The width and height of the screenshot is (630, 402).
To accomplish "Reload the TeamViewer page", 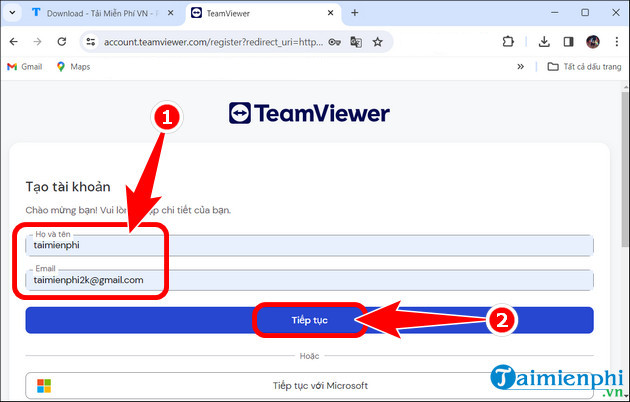I will click(61, 41).
